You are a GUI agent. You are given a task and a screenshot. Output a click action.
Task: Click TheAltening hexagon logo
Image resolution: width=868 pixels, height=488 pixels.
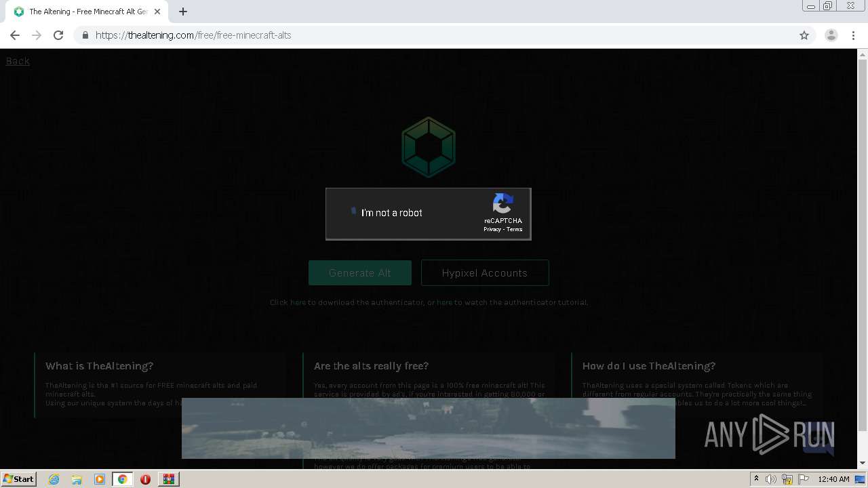[429, 147]
